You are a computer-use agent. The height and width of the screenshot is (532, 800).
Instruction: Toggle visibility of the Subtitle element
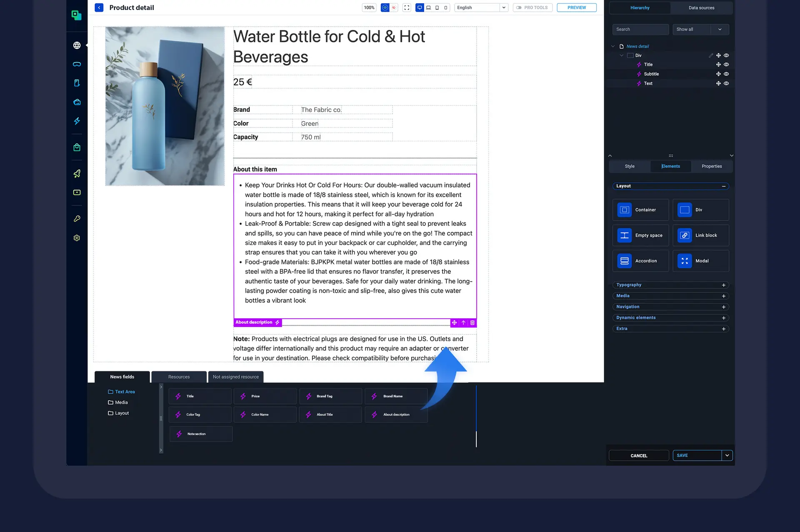click(x=727, y=74)
